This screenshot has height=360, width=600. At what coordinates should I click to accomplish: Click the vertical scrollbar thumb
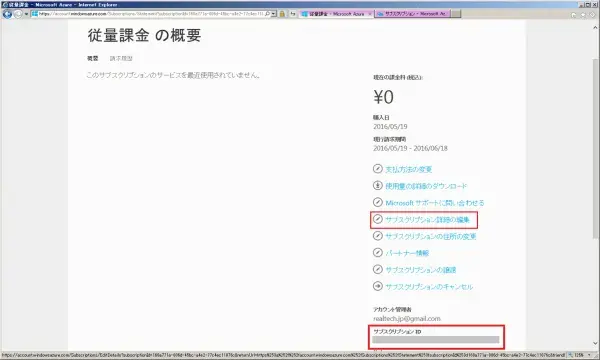pos(595,149)
